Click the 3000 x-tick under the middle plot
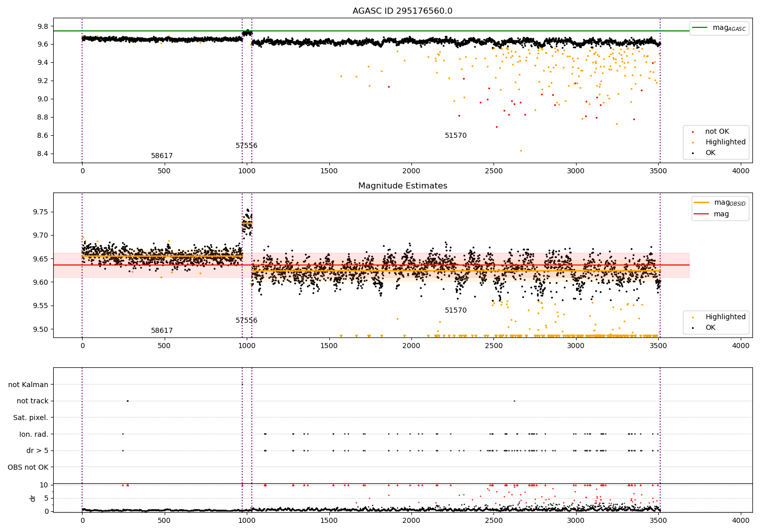This screenshot has height=532, width=760. [576, 346]
